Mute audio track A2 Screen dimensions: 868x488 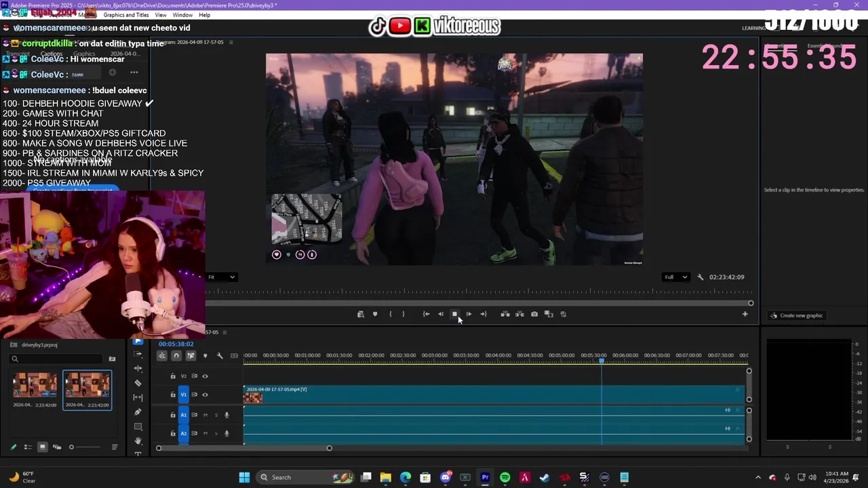(205, 433)
